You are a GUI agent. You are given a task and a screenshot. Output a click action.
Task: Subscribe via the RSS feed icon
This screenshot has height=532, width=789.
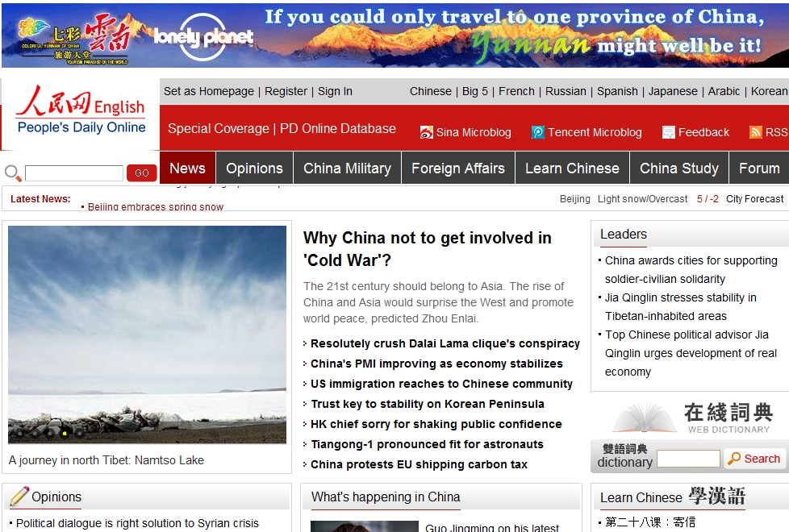coord(755,132)
